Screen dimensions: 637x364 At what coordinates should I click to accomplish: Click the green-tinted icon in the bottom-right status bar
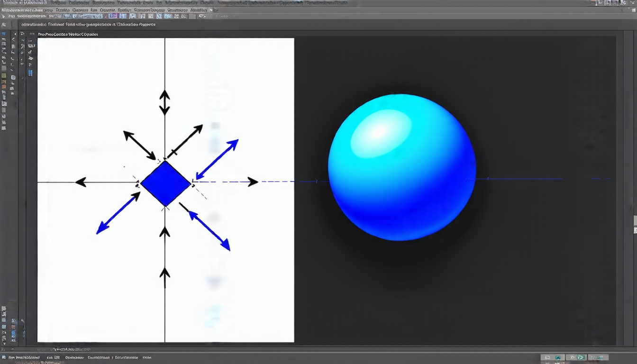pyautogui.click(x=582, y=357)
